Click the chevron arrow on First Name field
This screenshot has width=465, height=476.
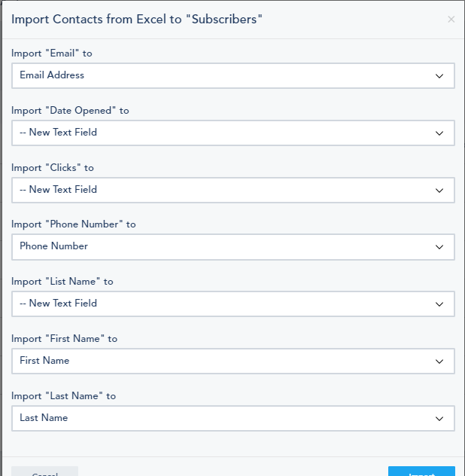[x=439, y=362]
